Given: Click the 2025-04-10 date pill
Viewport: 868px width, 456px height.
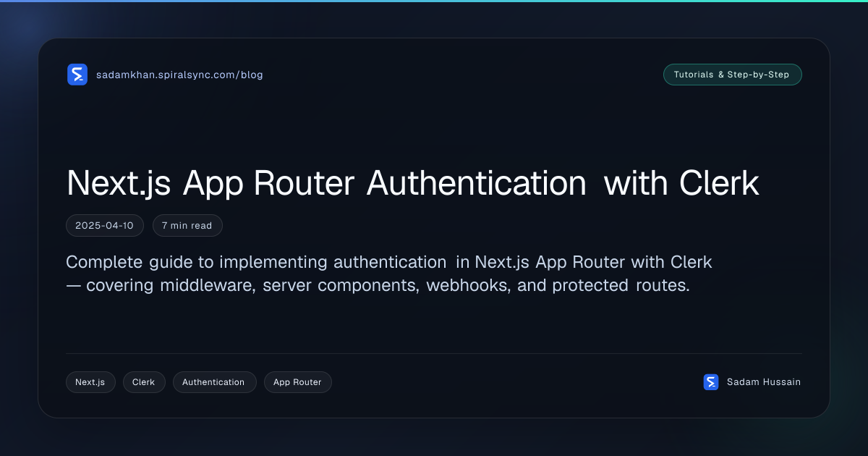Looking at the screenshot, I should (x=105, y=226).
